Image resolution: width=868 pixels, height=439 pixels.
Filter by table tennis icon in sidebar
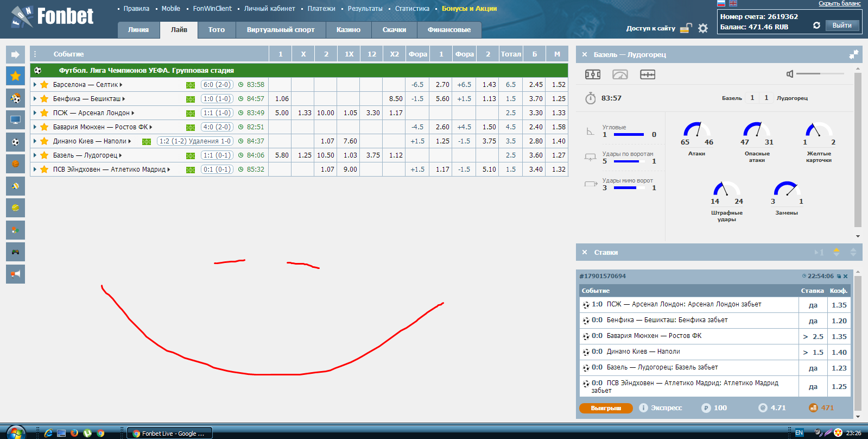click(x=15, y=230)
